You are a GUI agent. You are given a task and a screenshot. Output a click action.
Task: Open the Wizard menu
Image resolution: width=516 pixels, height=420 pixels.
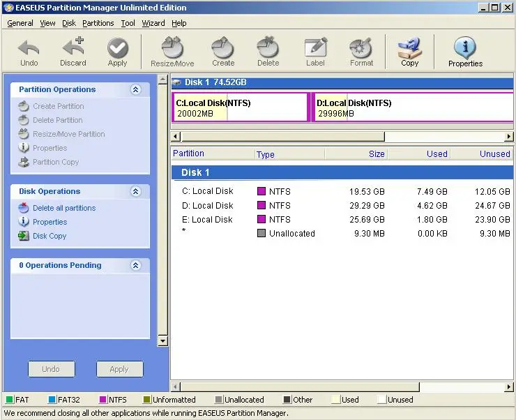pos(153,23)
